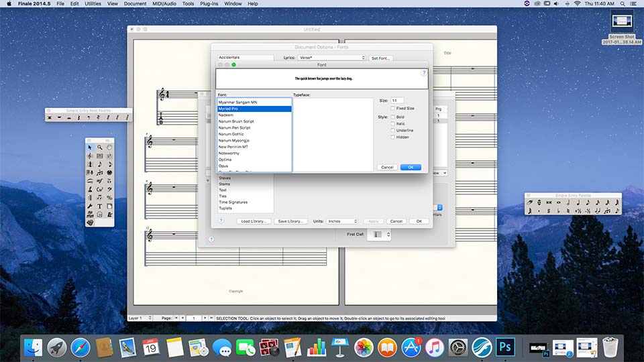
Task: Choose the Text tool (T icon)
Action: [x=99, y=206]
